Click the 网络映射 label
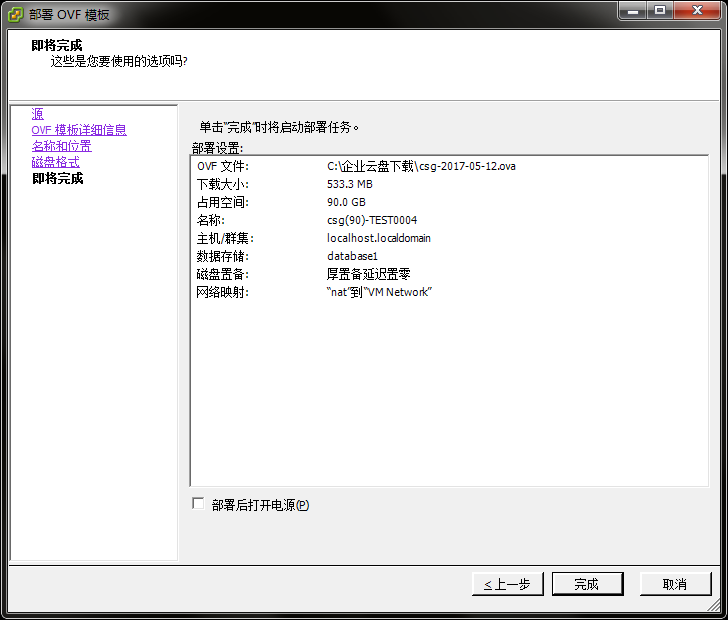Image resolution: width=728 pixels, height=620 pixels. point(223,292)
